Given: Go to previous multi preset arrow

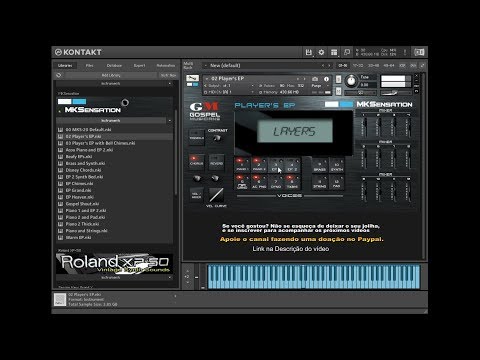Looking at the screenshot, I should tap(323, 66).
